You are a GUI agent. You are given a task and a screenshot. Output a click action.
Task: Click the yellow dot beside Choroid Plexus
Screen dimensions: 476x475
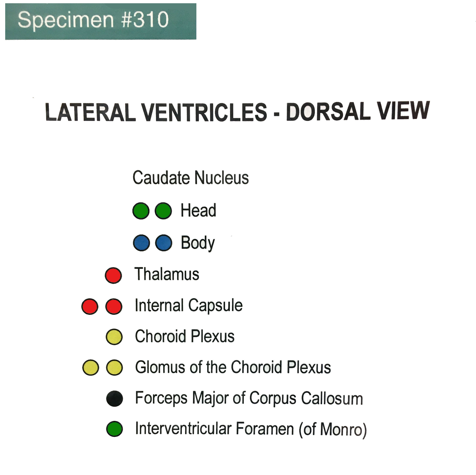coord(114,337)
